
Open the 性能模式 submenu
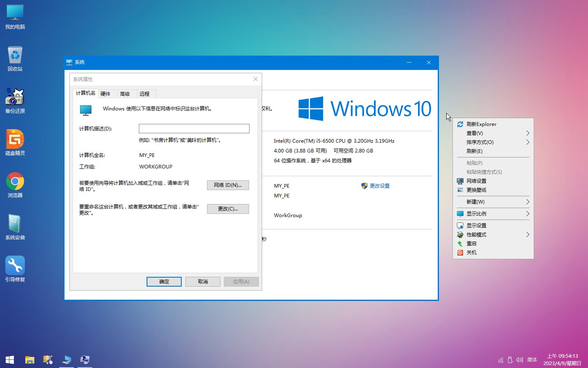pos(493,235)
